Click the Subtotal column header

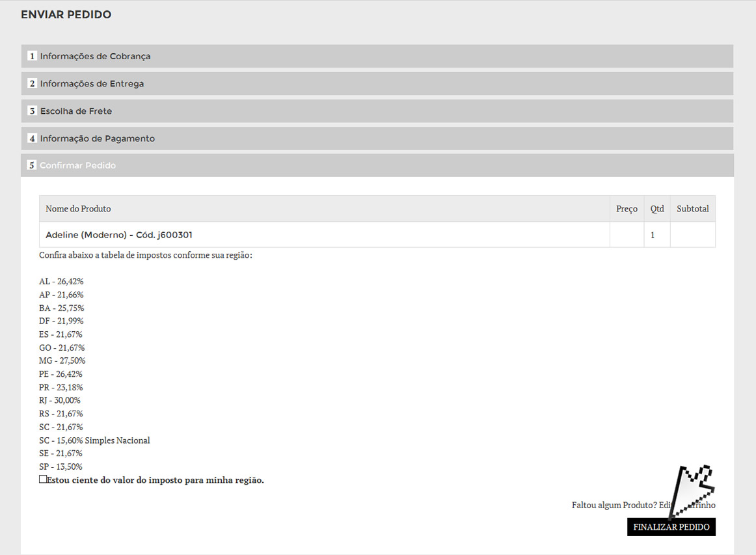(692, 209)
